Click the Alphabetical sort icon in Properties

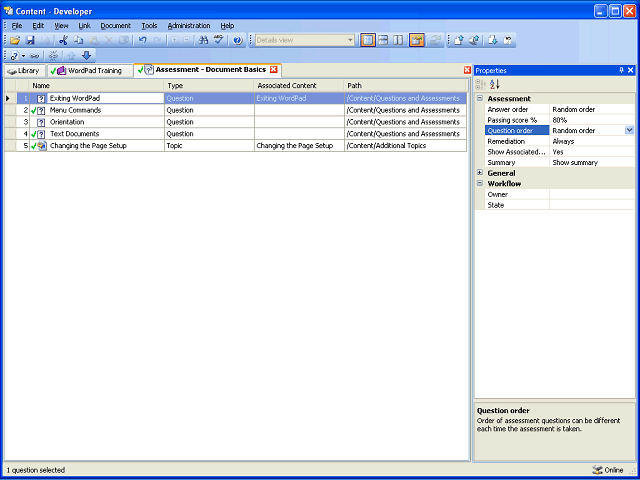click(x=494, y=84)
